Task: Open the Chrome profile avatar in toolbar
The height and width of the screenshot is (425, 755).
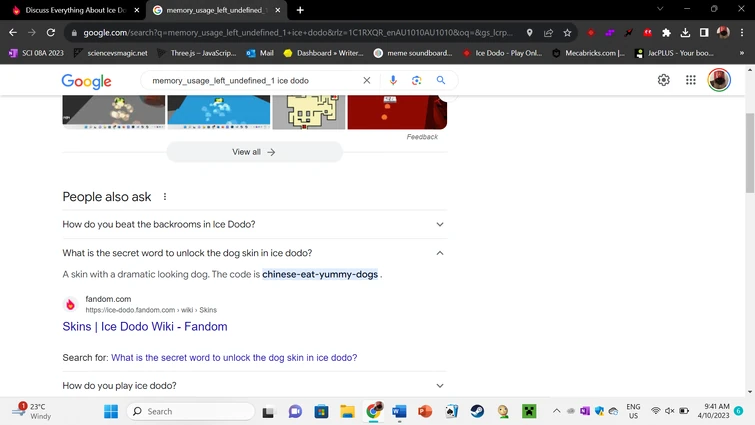Action: pyautogui.click(x=723, y=33)
